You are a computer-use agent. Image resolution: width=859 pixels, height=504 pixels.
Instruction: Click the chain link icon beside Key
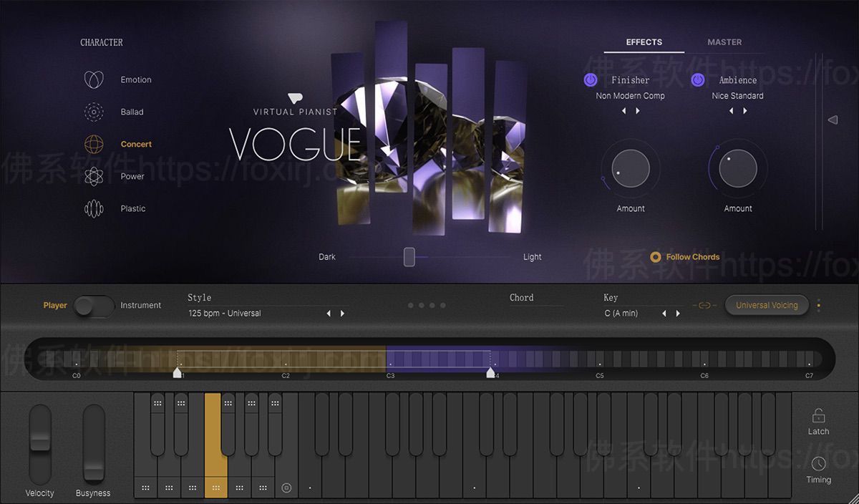pyautogui.click(x=704, y=306)
